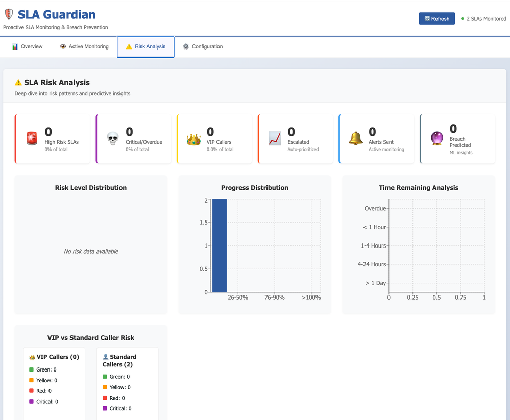
Task: Click the bell Alerts Sent icon
Action: tap(355, 139)
